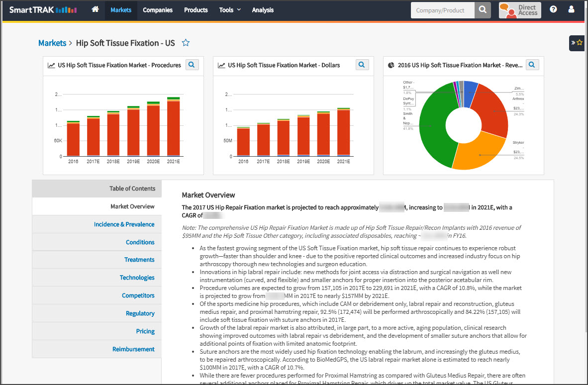Click the 2018E label under Procedures chart
588x385 pixels.
(113, 162)
